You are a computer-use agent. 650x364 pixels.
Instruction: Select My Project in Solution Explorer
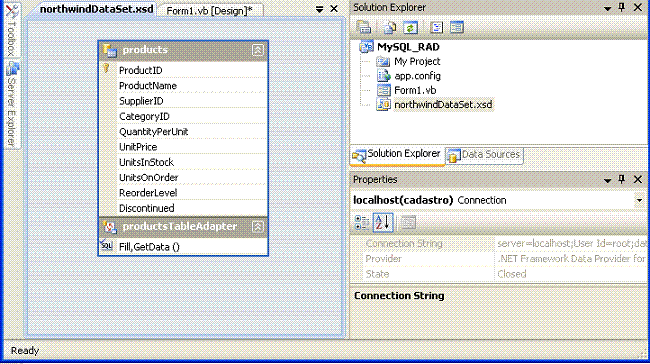tap(417, 61)
